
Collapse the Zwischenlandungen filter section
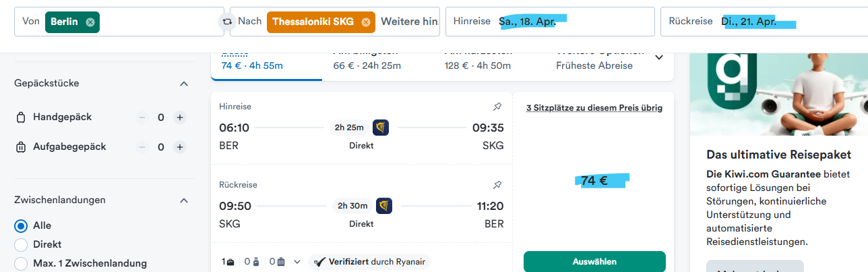point(183,200)
